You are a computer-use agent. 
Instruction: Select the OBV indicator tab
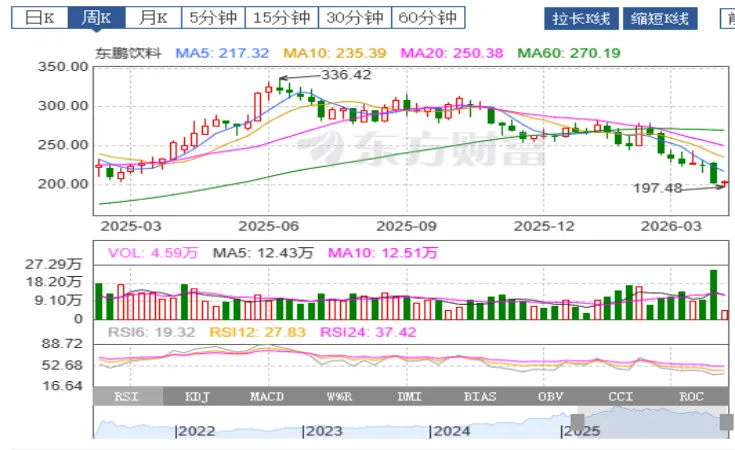coord(550,397)
